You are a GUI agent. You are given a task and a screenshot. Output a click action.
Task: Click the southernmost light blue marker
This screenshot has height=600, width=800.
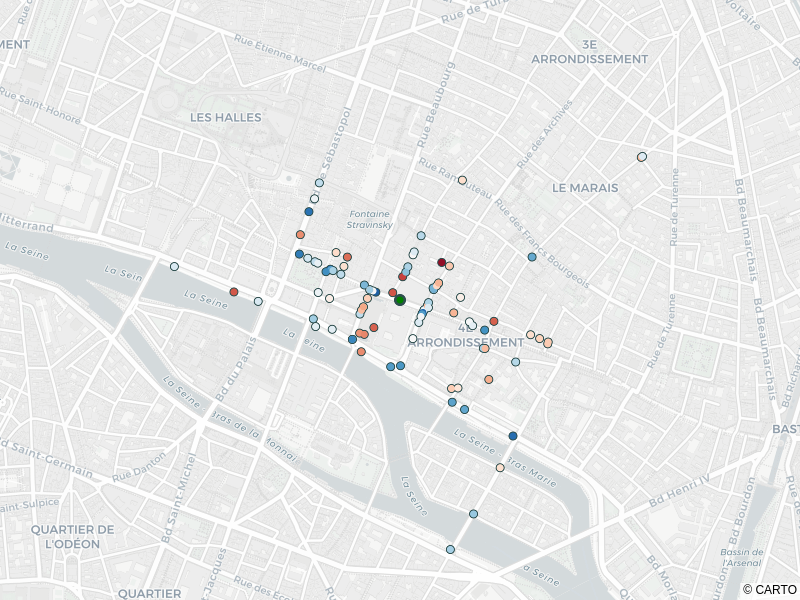(x=450, y=549)
